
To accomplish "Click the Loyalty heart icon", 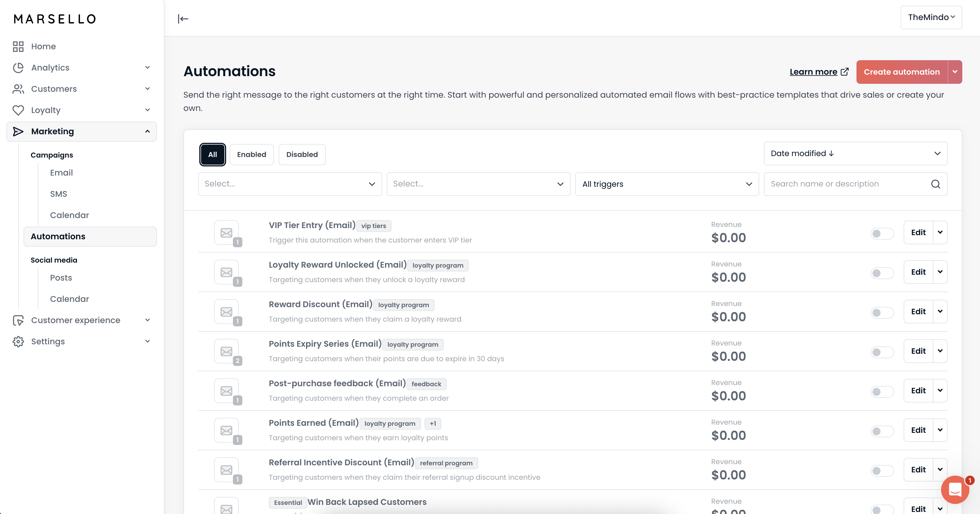I will click(x=18, y=110).
